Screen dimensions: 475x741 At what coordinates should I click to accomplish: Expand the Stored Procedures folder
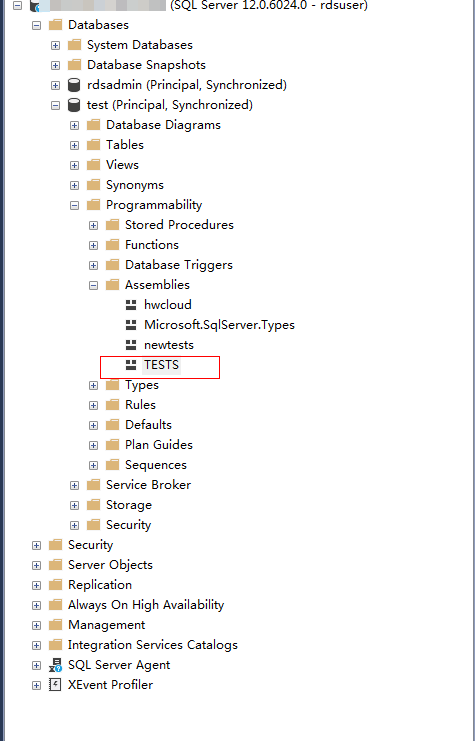pos(94,225)
